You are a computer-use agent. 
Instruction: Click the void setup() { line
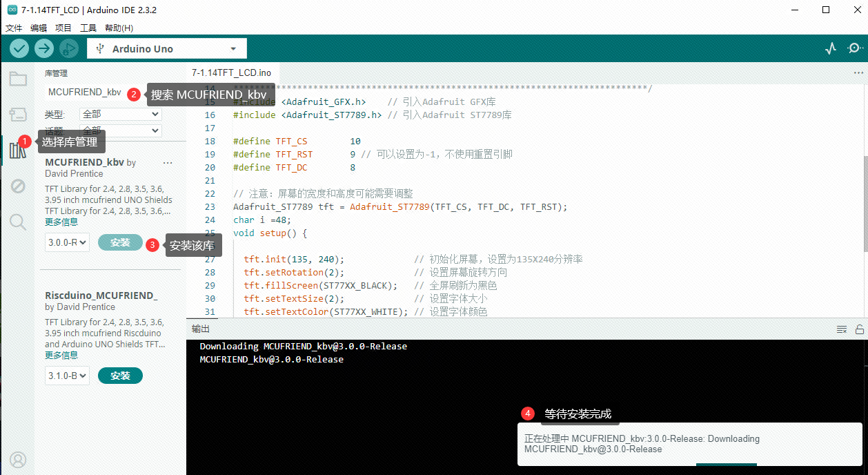(270, 233)
